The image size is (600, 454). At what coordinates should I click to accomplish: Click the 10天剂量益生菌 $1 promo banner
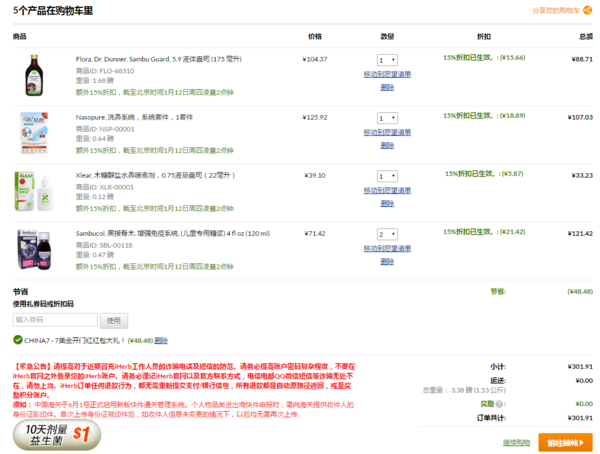tap(57, 435)
